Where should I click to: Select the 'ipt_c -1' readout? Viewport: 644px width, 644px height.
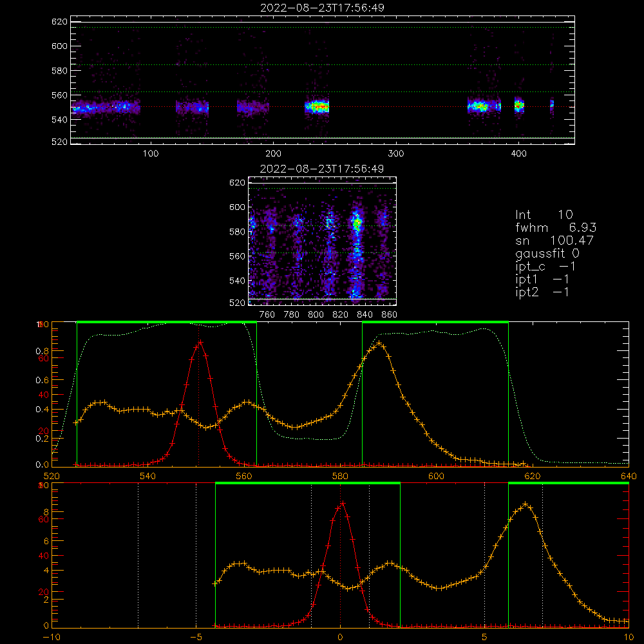tap(545, 267)
